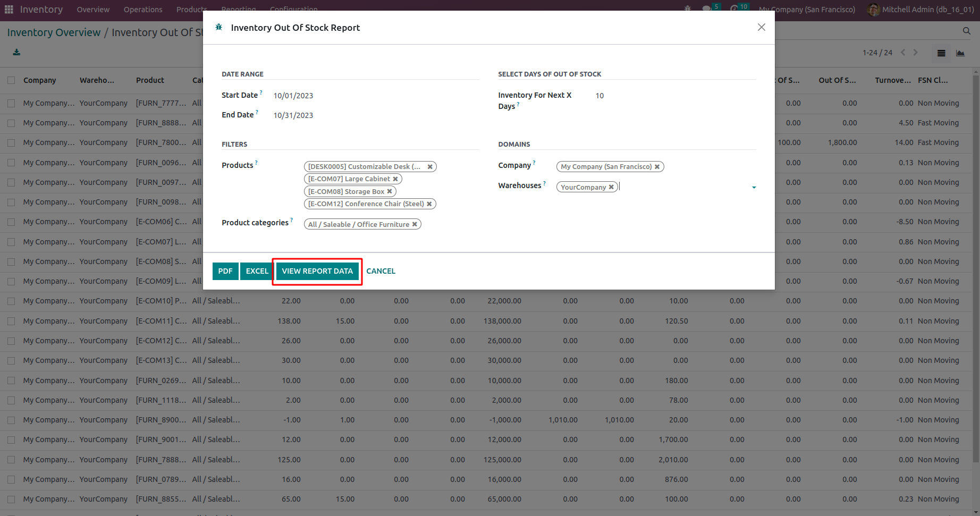Open company switcher My Company (San Francisco)
The height and width of the screenshot is (516, 980).
tap(807, 10)
